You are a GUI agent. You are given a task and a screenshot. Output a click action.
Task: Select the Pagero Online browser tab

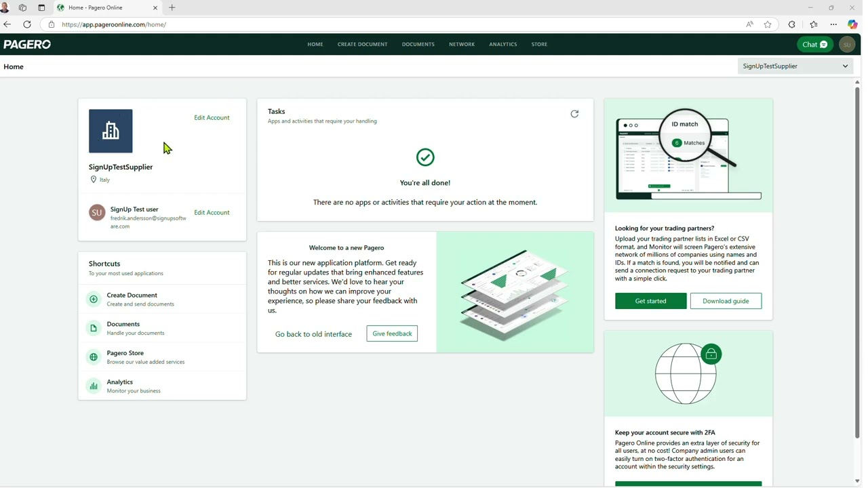coord(107,7)
